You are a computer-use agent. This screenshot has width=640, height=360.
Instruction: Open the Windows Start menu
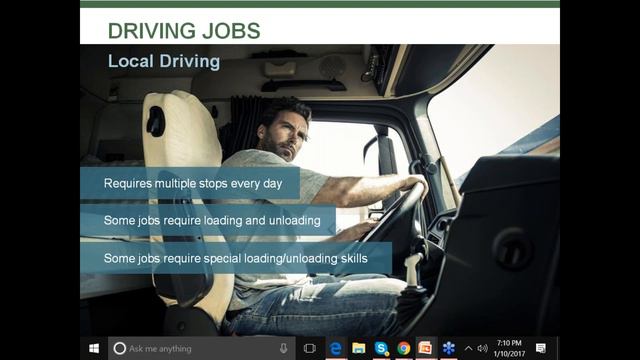point(94,348)
